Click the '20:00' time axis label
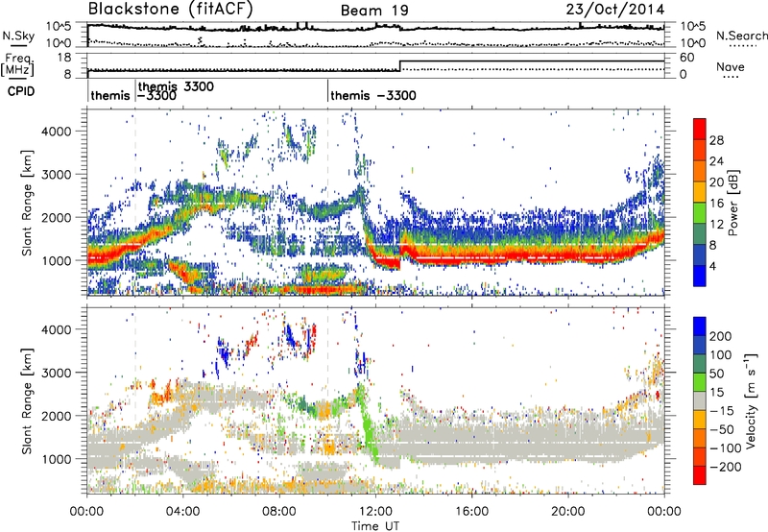 tap(567, 511)
